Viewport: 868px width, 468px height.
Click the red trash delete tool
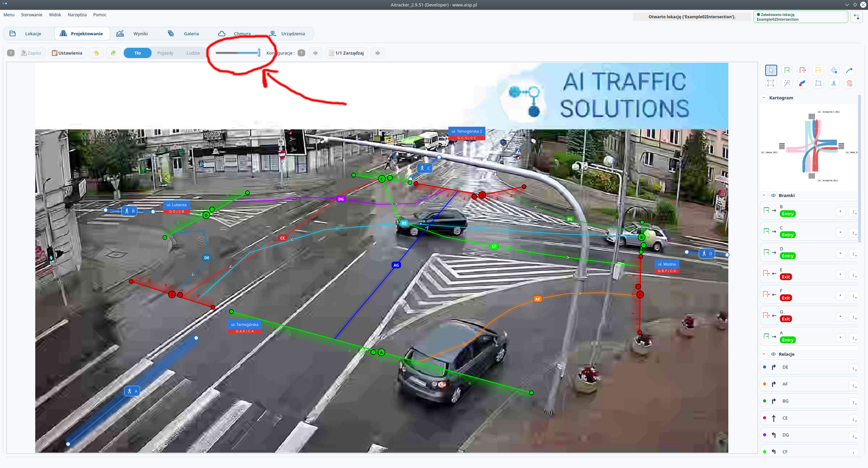point(849,83)
